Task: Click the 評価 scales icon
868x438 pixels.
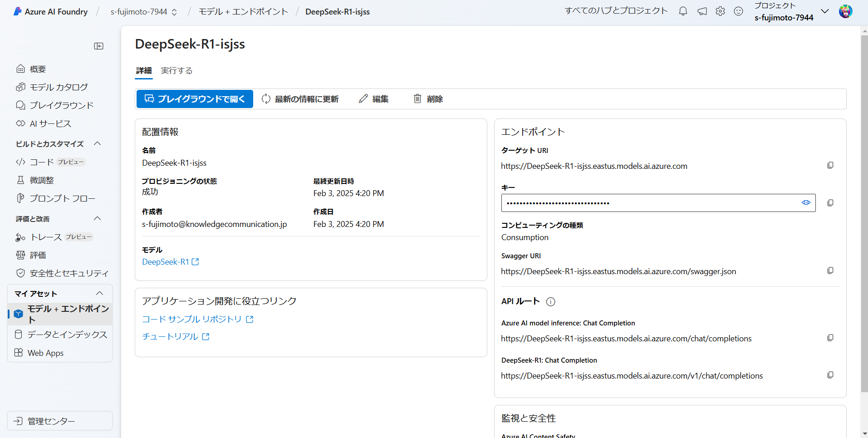Action: pyautogui.click(x=20, y=255)
